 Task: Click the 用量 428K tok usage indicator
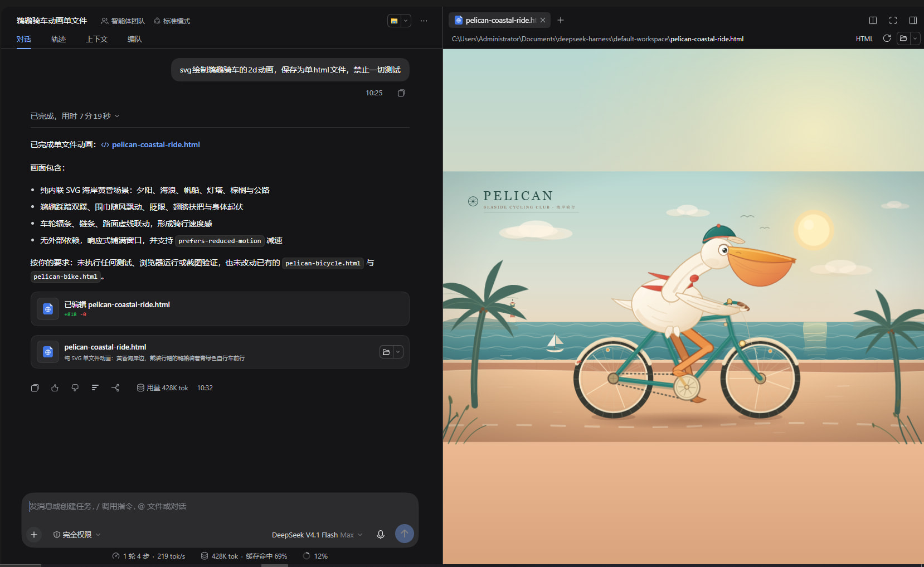(163, 388)
